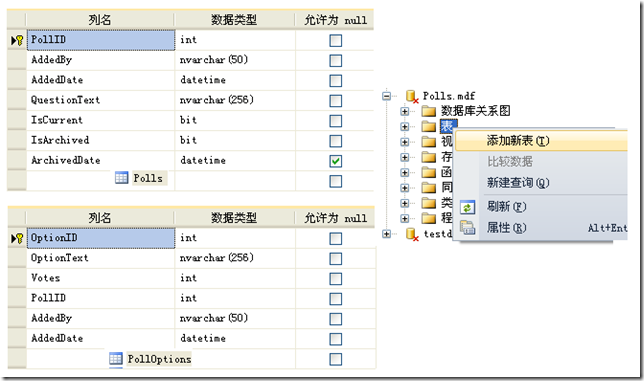Viewport: 644px width, 381px height.
Task: Expand the 同 folder node
Action: pyautogui.click(x=405, y=188)
